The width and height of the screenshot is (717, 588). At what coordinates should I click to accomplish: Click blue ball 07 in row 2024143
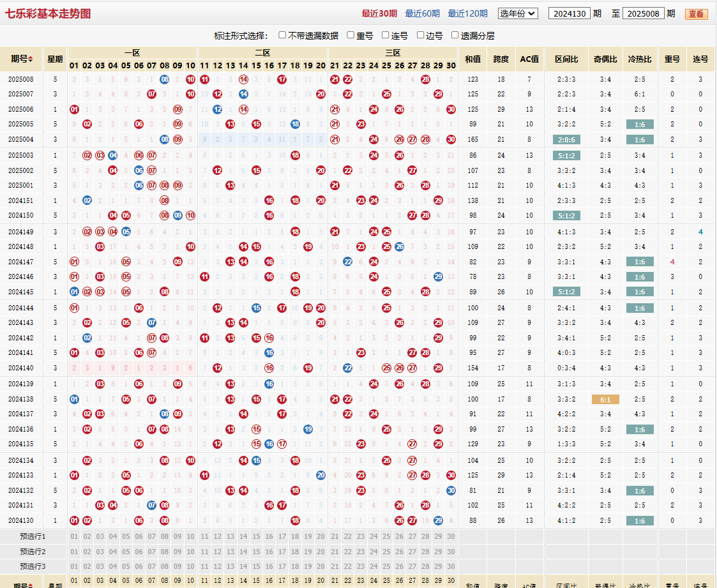152,323
